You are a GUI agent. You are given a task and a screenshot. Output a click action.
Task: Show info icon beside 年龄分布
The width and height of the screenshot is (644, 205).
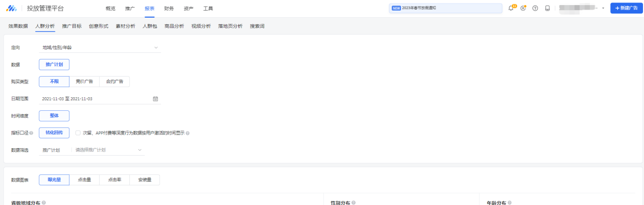point(510,202)
